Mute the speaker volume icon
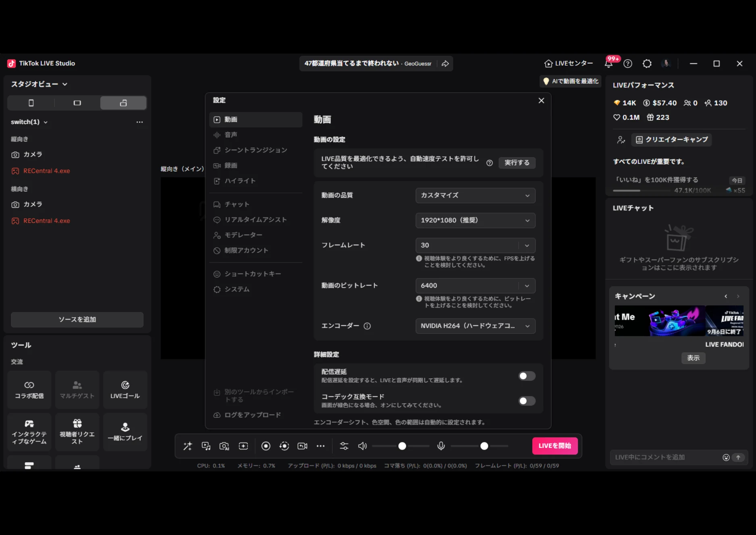Image resolution: width=756 pixels, height=535 pixels. [362, 446]
